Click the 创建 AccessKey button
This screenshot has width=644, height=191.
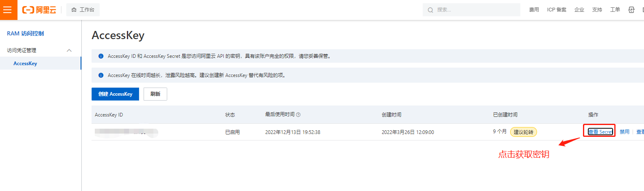[115, 94]
